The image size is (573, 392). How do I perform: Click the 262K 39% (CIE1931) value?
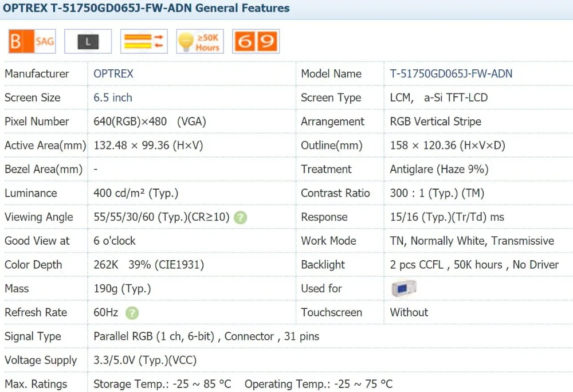[x=149, y=265]
